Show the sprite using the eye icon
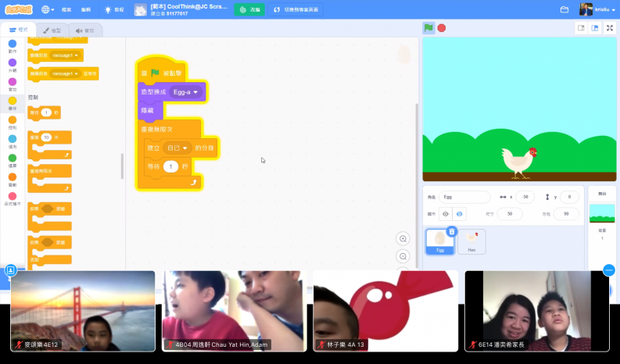 click(446, 214)
